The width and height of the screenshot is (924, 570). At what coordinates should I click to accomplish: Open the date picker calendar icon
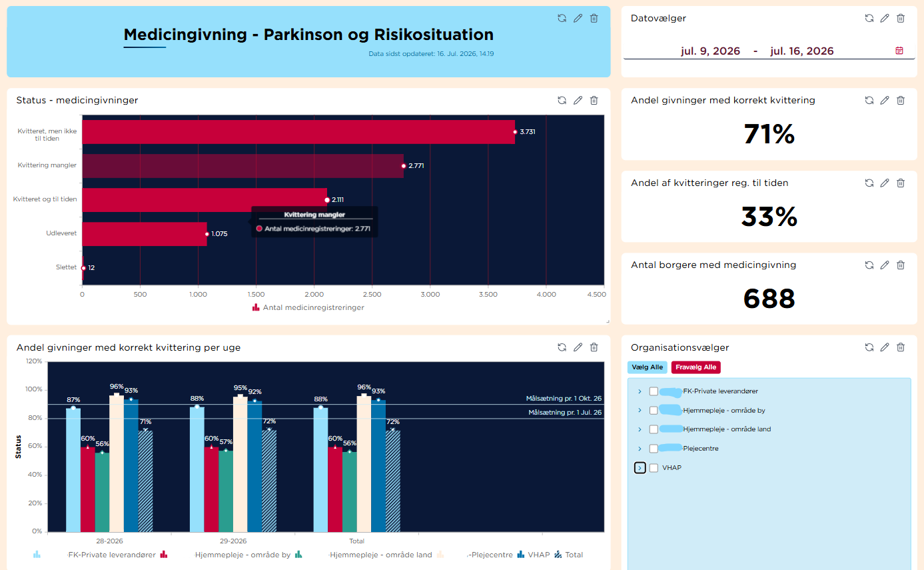pyautogui.click(x=899, y=51)
